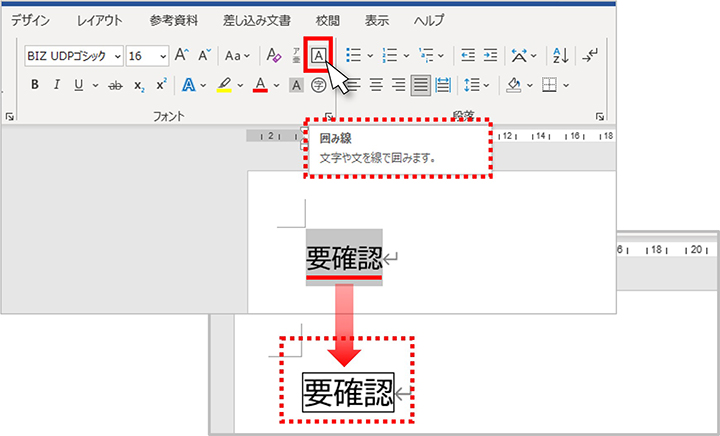Click the Decrease Indent icon
The width and height of the screenshot is (720, 436).
[x=466, y=56]
